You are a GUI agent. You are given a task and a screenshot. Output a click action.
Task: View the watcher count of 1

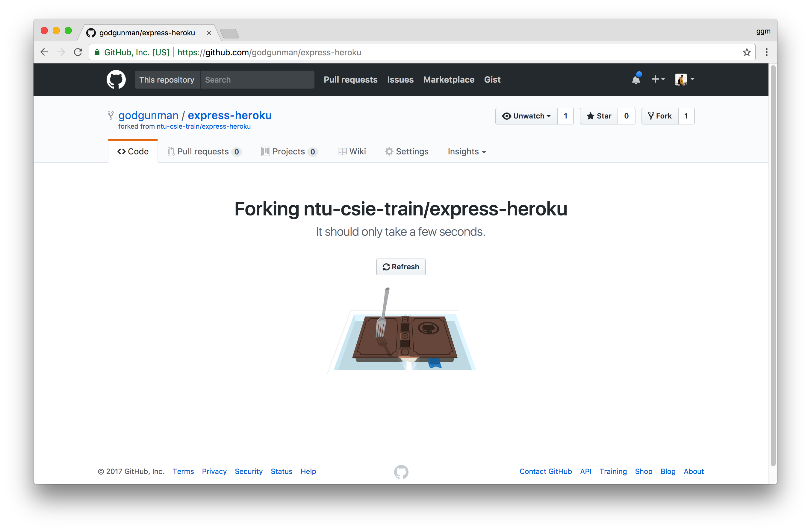click(x=565, y=116)
